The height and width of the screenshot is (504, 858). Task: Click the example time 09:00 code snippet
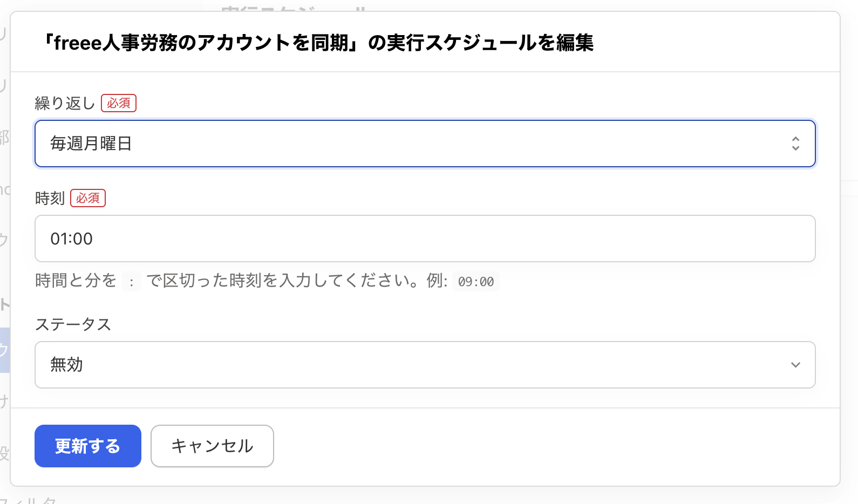(476, 282)
